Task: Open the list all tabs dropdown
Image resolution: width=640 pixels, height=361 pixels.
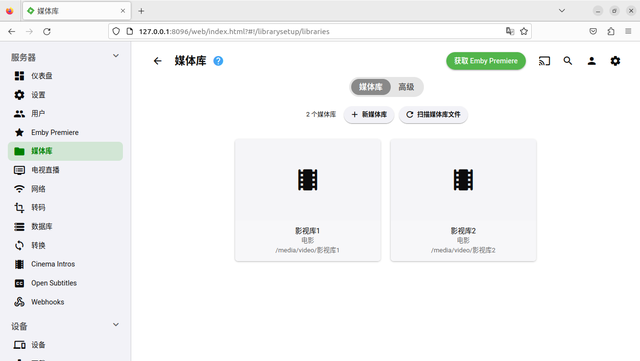Action: [x=562, y=11]
